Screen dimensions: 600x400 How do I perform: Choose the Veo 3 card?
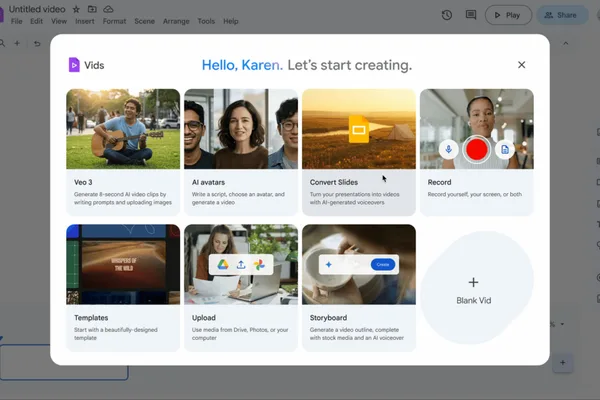coord(123,152)
